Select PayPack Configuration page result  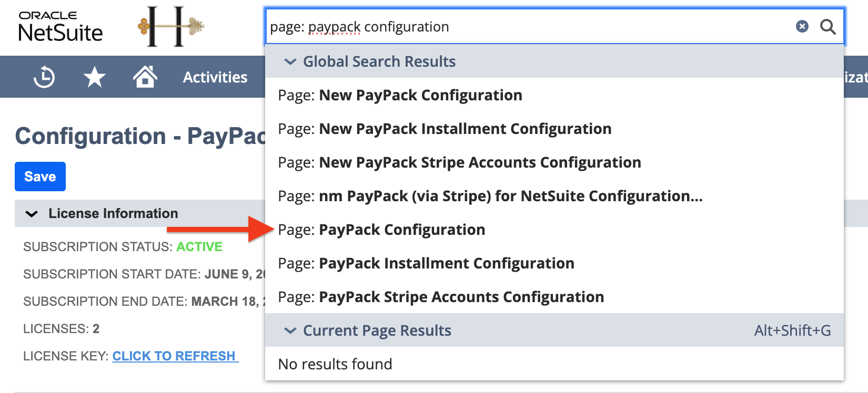tap(401, 230)
